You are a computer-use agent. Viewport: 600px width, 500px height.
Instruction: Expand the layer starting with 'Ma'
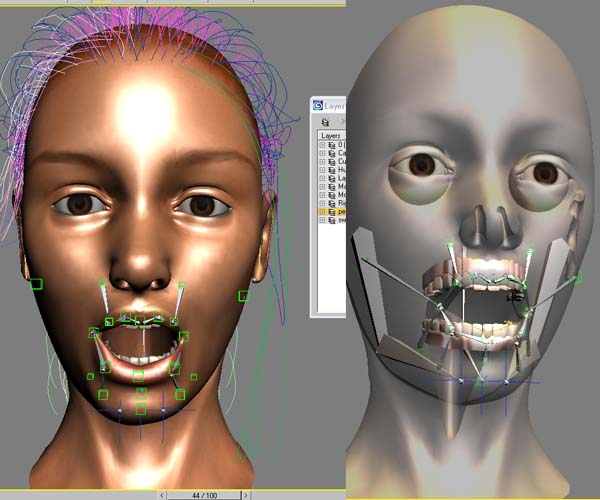click(x=322, y=187)
